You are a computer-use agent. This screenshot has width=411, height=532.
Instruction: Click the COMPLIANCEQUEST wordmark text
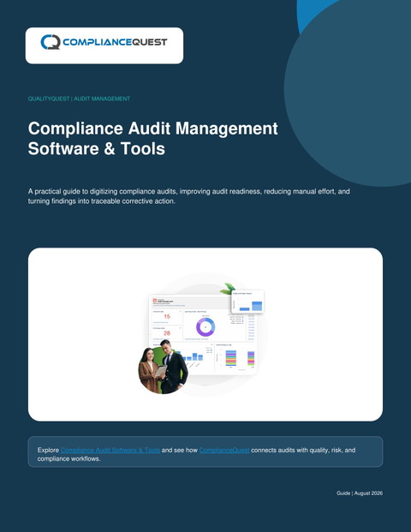click(x=115, y=42)
